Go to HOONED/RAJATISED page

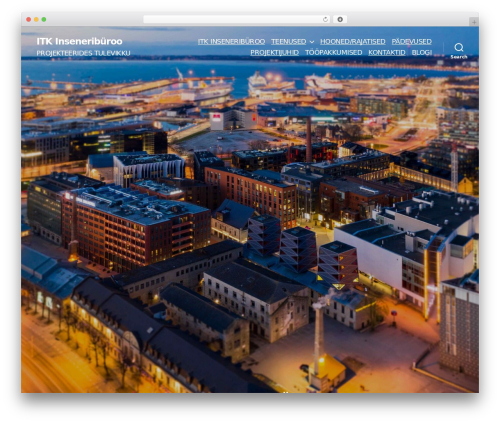(x=353, y=42)
